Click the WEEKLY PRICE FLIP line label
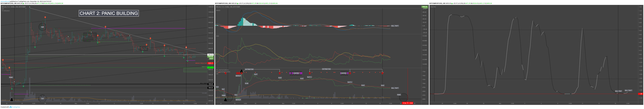Viewport: 644px width, 109px height. [201, 63]
